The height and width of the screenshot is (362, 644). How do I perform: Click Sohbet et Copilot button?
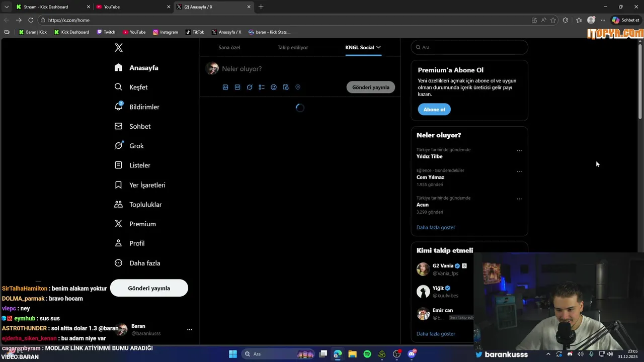[626, 20]
